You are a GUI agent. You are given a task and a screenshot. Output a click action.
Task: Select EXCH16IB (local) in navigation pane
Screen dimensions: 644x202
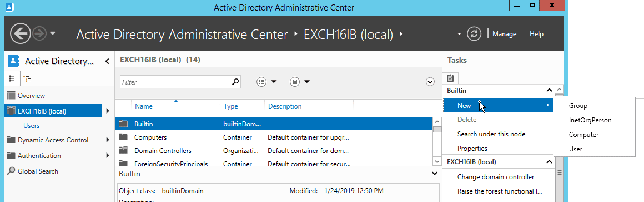53,111
